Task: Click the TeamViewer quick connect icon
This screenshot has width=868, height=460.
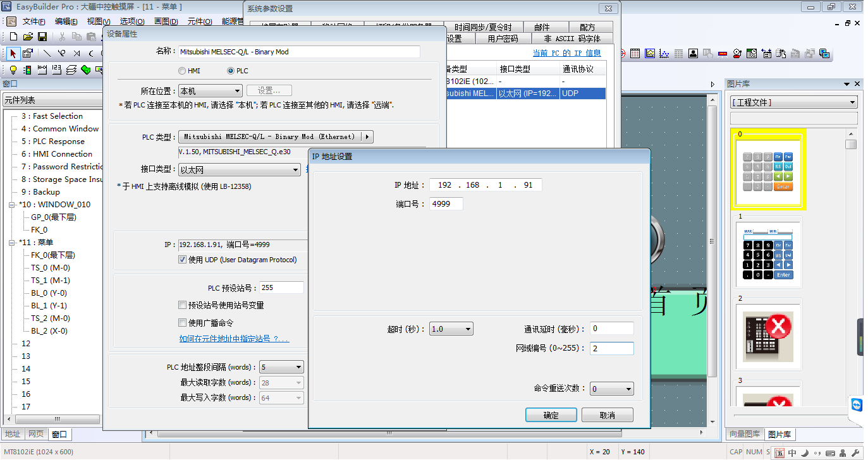Action: [x=857, y=404]
